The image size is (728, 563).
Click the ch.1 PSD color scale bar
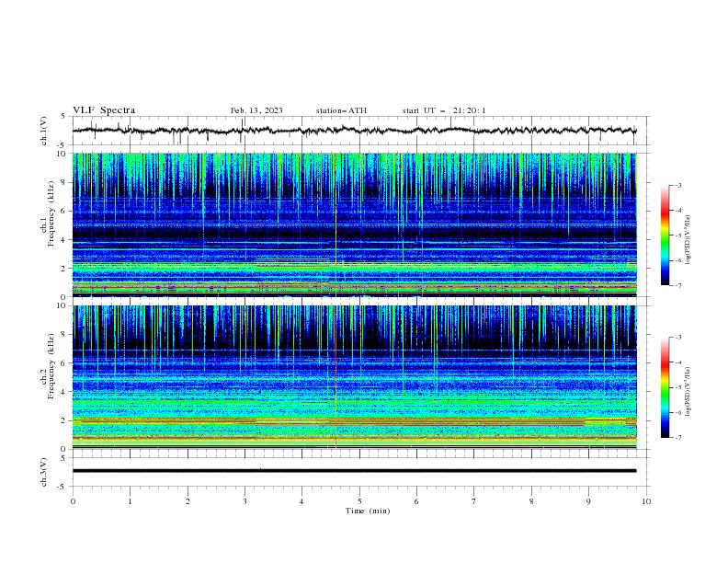665,236
